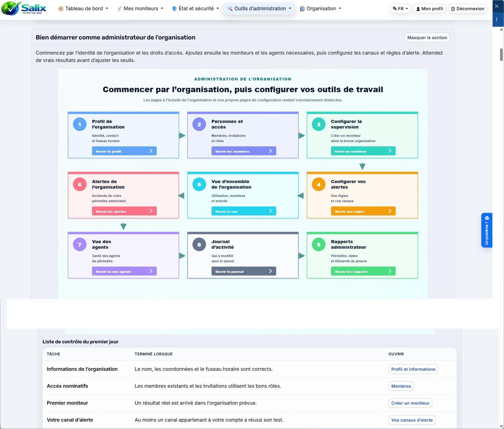Screen dimensions: 504x429
Task: Click the Outils d'administration dropdown caret
Action: coord(290,9)
